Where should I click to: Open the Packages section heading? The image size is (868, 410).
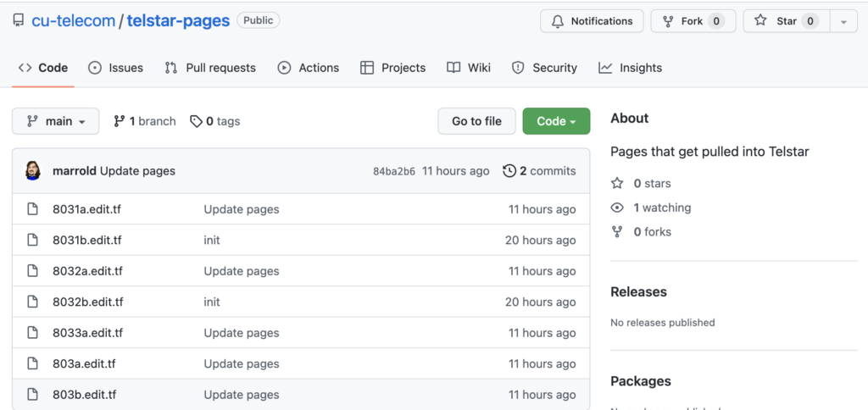pyautogui.click(x=641, y=381)
